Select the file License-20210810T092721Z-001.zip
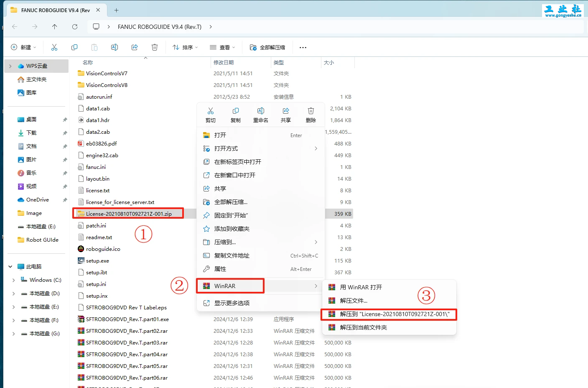 coord(129,214)
